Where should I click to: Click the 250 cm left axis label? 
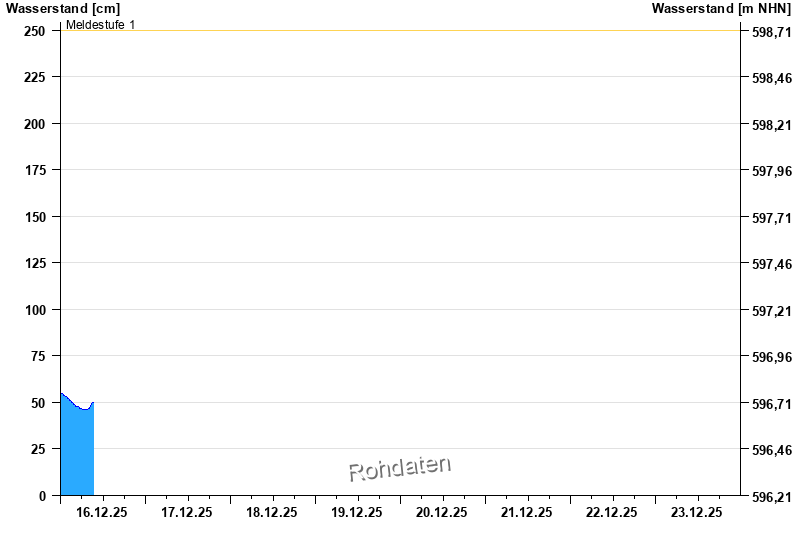pyautogui.click(x=35, y=31)
